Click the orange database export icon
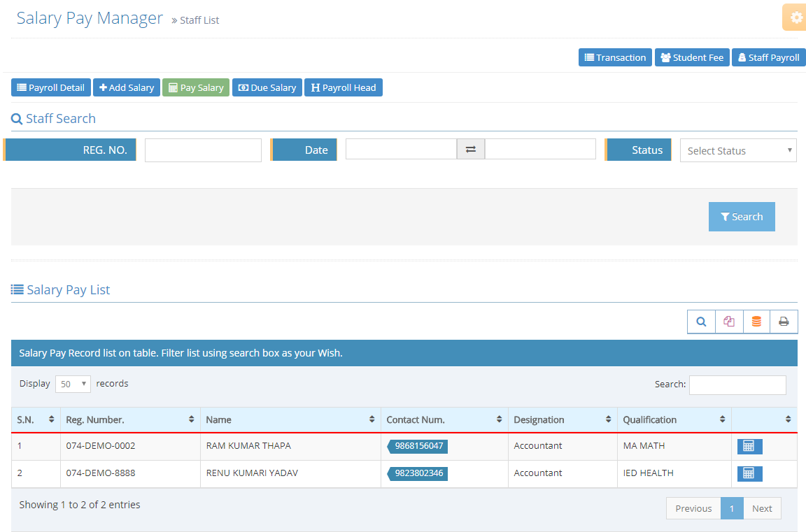This screenshot has width=806, height=532. click(x=756, y=322)
